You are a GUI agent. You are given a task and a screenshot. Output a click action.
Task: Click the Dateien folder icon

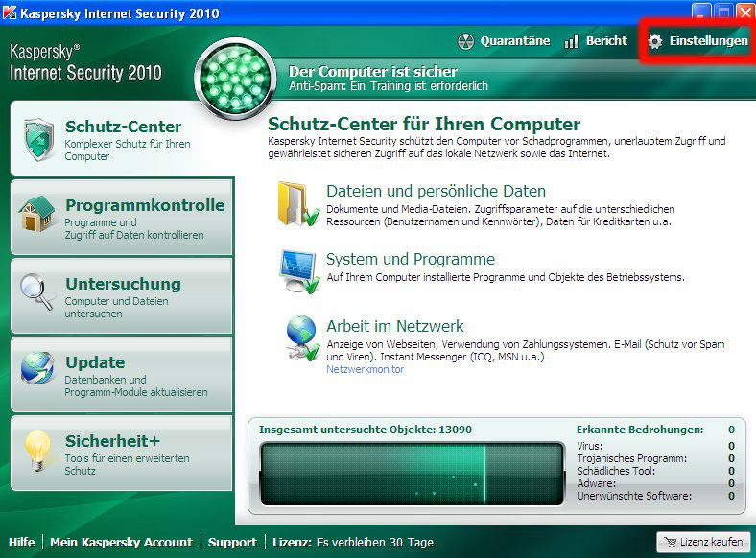[x=297, y=203]
